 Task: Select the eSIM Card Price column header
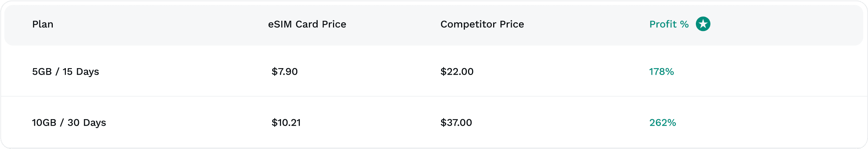[x=307, y=24]
